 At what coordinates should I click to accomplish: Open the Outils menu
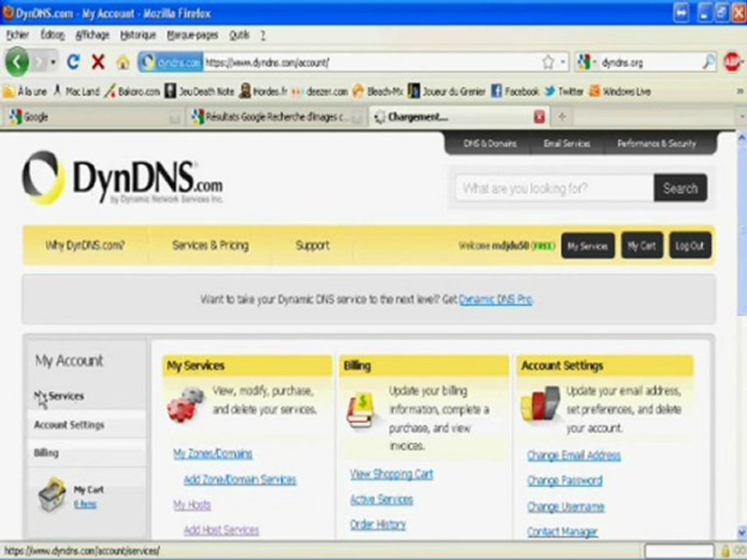click(x=239, y=35)
